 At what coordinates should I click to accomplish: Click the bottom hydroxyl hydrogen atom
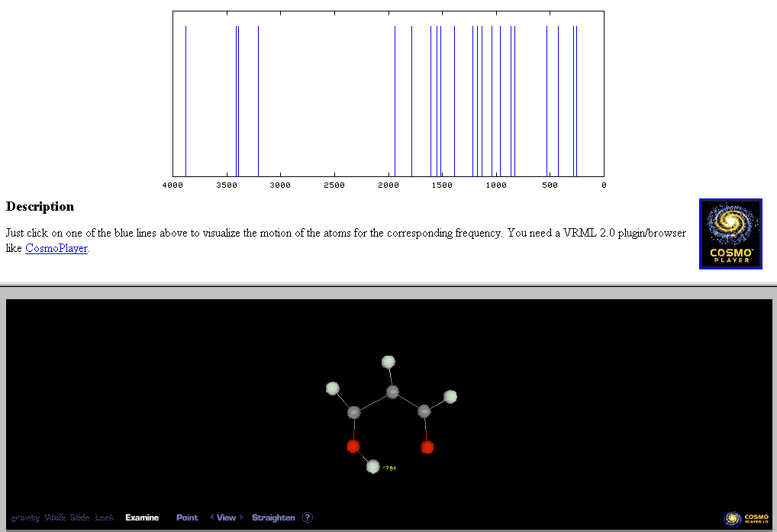point(373,466)
